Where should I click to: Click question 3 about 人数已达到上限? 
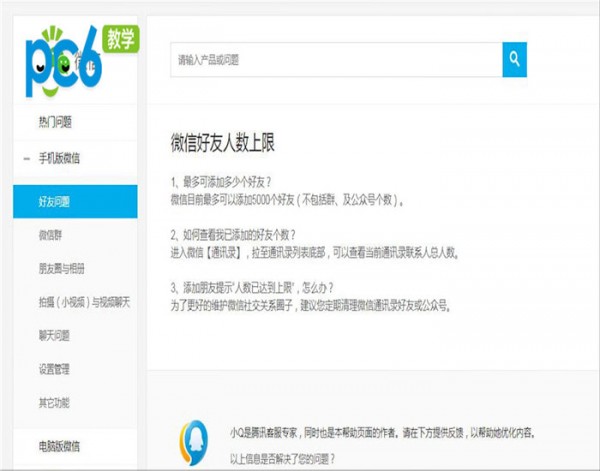click(x=252, y=288)
